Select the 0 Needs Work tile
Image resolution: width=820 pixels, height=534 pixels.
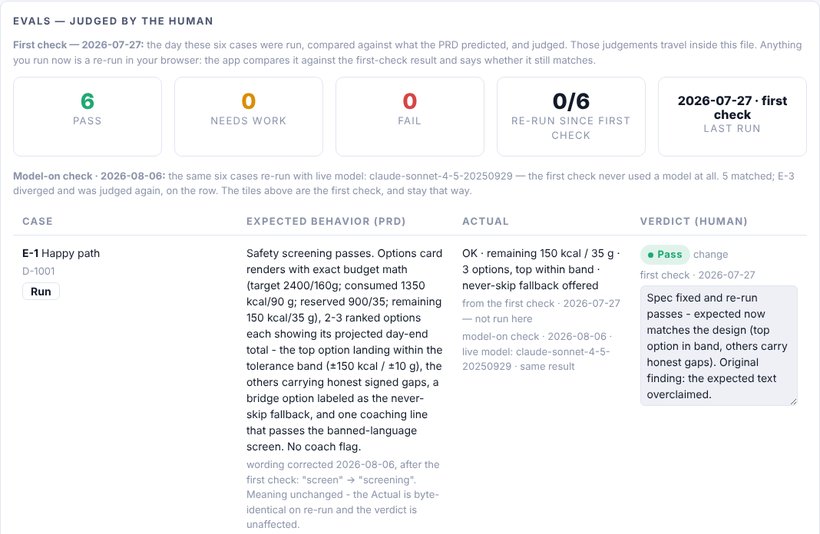(x=248, y=117)
